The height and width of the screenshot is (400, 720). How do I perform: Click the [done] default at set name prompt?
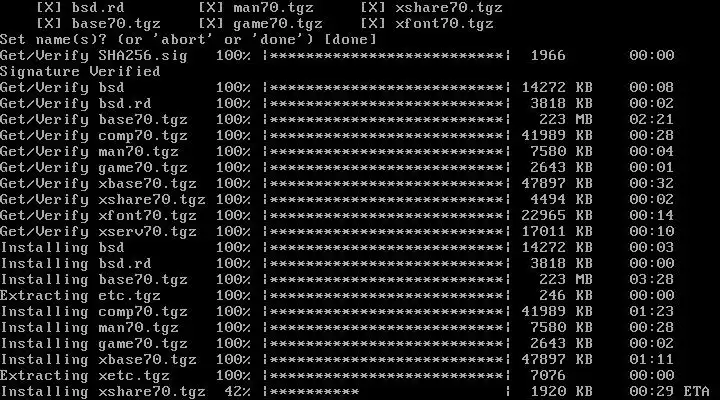[x=350, y=39]
